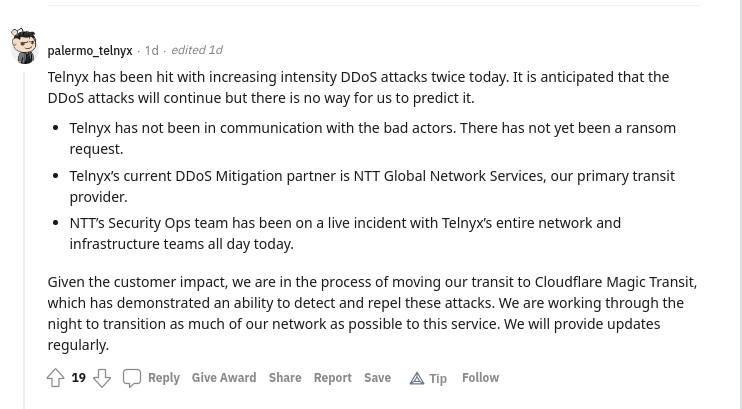Click the 'edited 1d' label
This screenshot has width=742, height=409.
196,50
